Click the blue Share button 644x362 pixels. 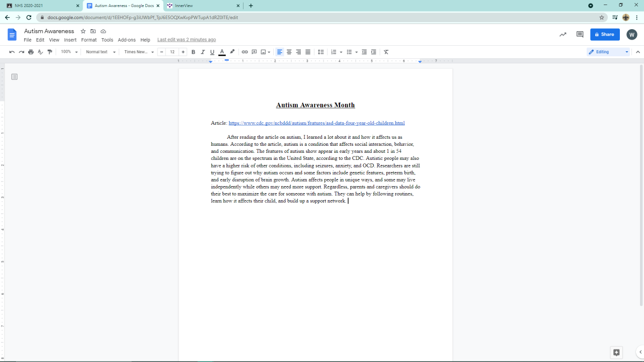pyautogui.click(x=605, y=35)
